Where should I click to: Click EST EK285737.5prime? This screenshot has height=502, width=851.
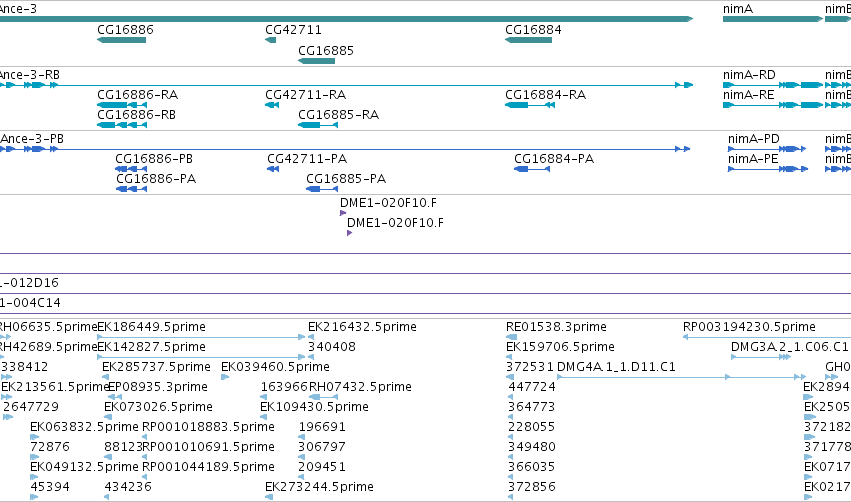pyautogui.click(x=105, y=377)
